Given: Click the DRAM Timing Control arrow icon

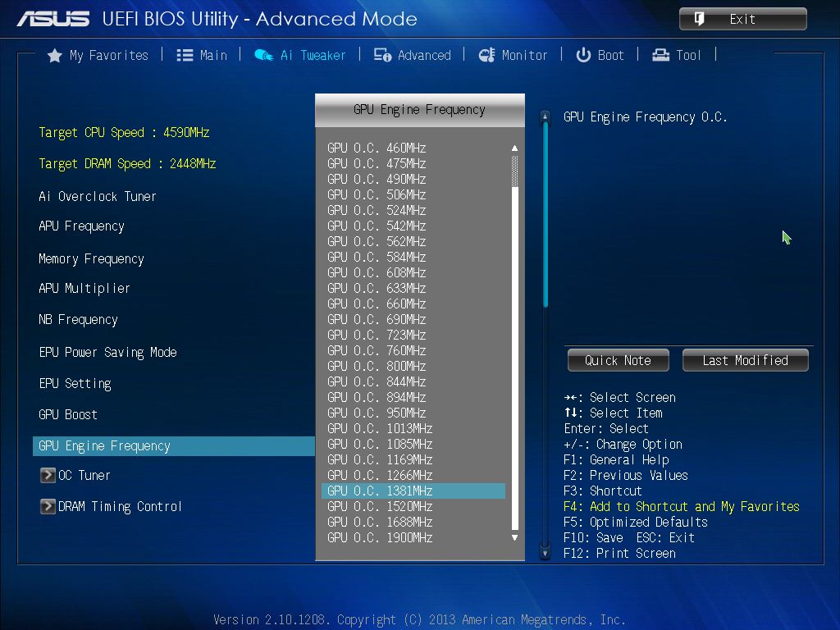Looking at the screenshot, I should click(48, 506).
